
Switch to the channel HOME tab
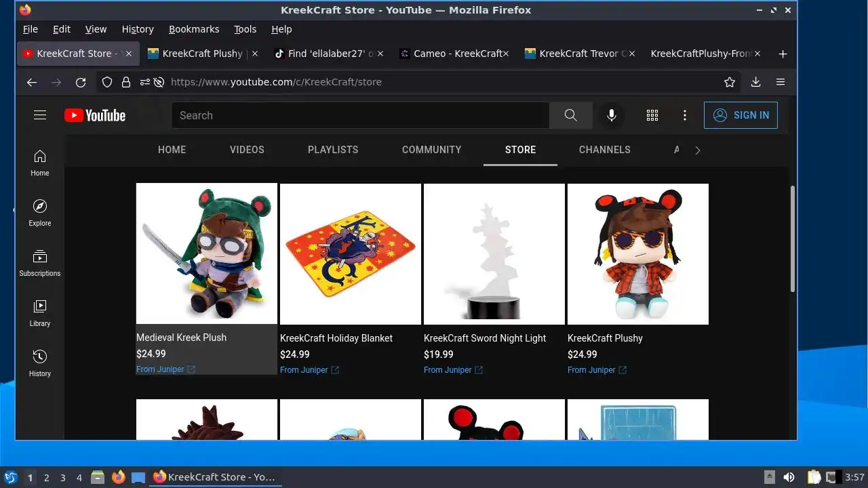coord(172,150)
